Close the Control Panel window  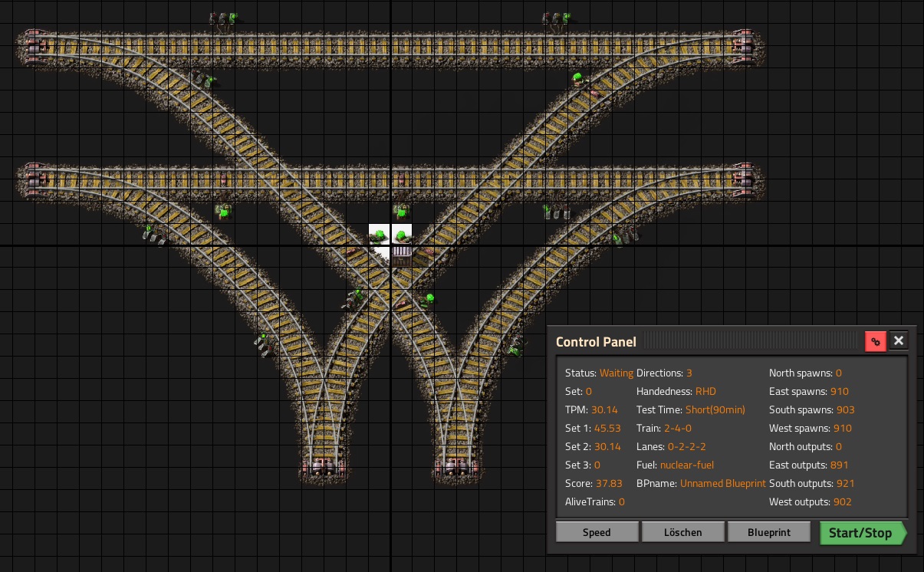click(x=899, y=341)
